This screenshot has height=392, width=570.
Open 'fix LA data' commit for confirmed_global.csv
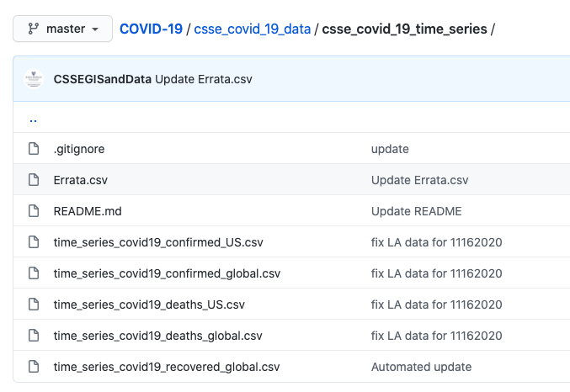click(436, 273)
